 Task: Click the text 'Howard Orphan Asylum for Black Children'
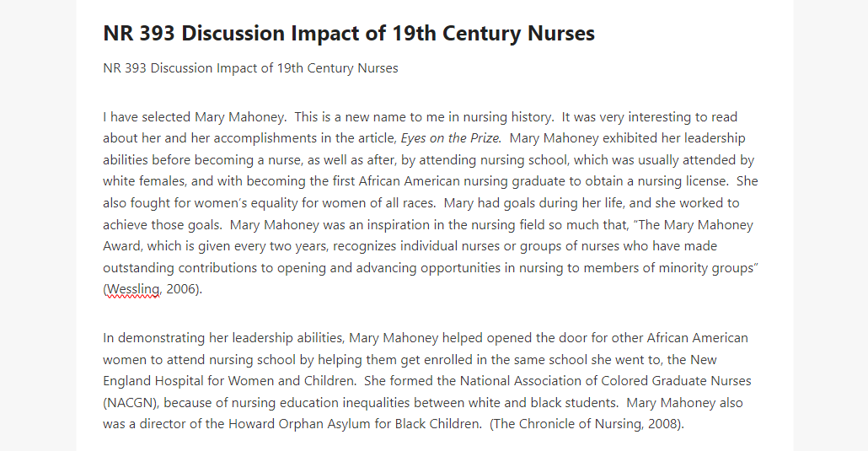[x=354, y=424]
